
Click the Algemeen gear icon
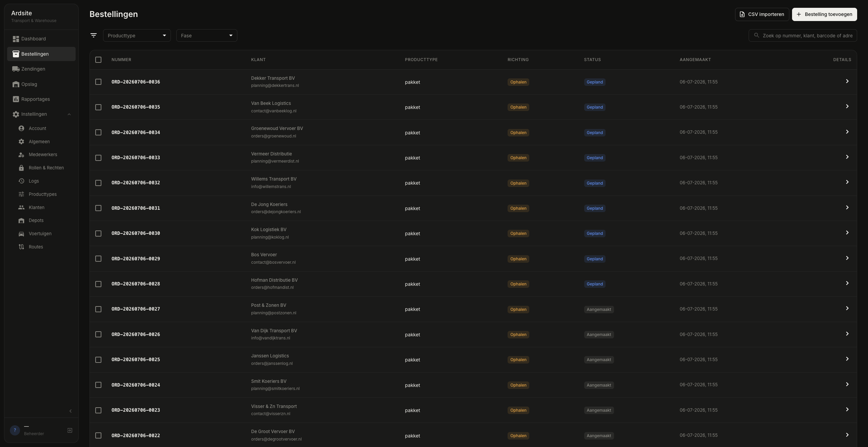coord(21,142)
